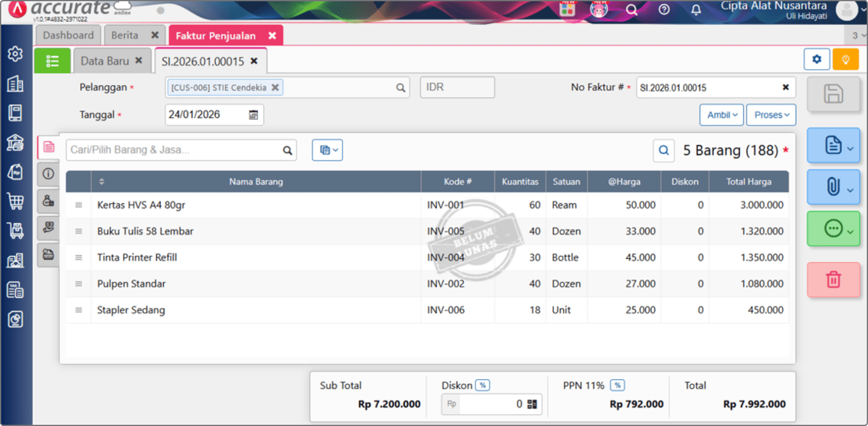Switch to the Dashboard tab
The image size is (868, 426).
pyautogui.click(x=68, y=35)
